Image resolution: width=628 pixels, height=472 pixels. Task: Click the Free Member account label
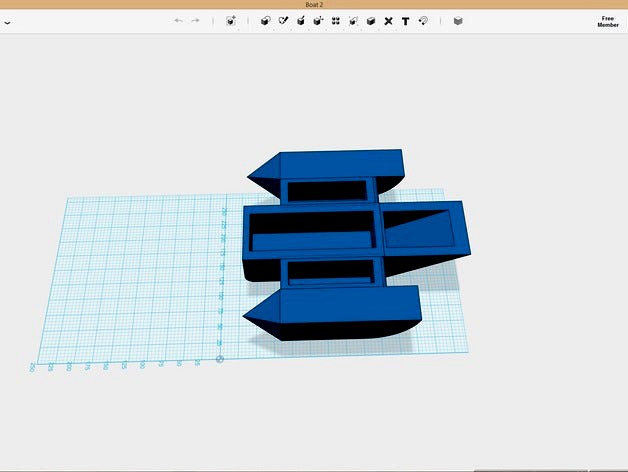tap(608, 22)
